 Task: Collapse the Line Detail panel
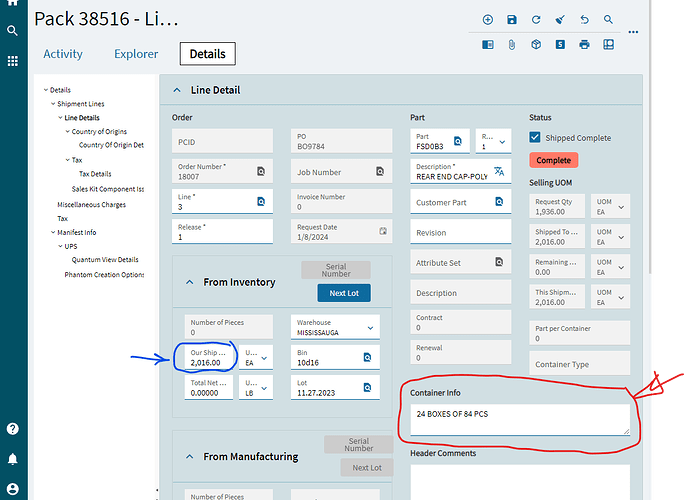(x=177, y=90)
